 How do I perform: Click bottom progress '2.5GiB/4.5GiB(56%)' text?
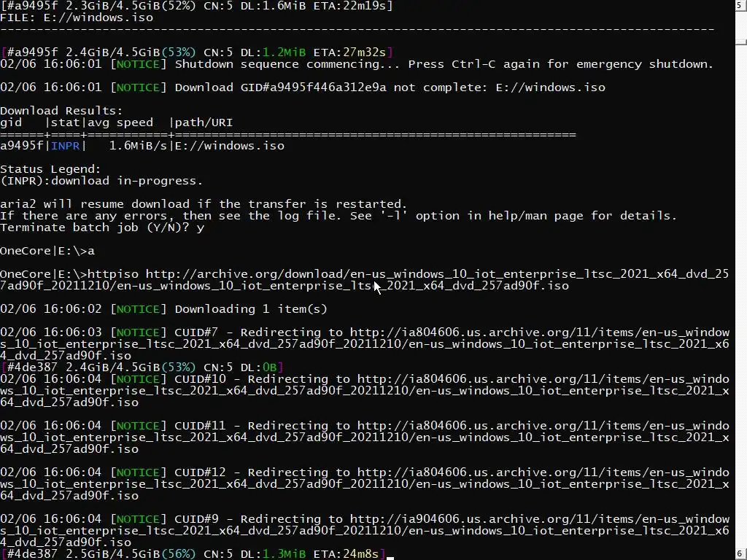click(131, 554)
